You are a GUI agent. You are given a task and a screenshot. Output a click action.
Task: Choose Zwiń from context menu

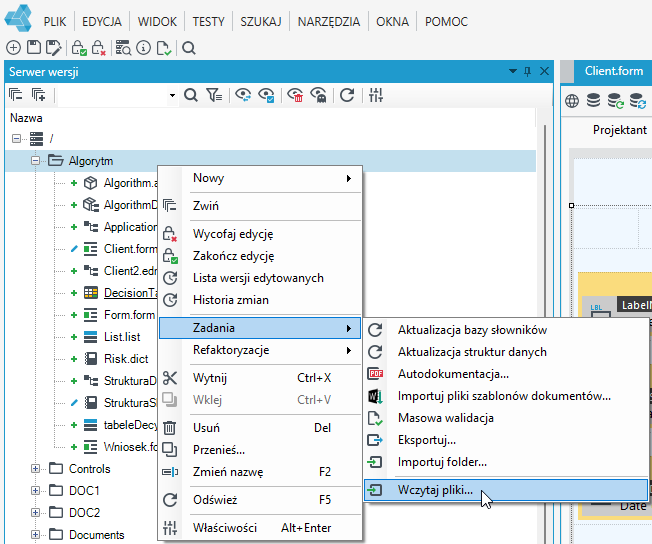(x=260, y=206)
